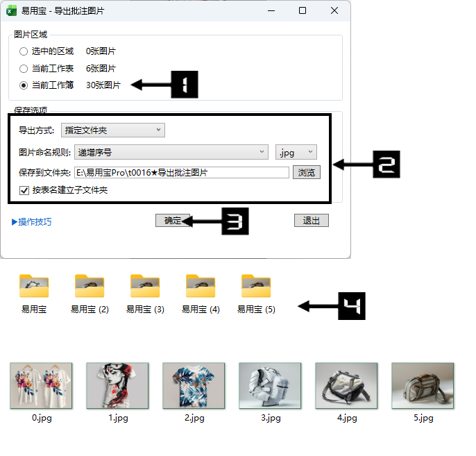Open the 易用宝 (4) folder
This screenshot has height=456, width=476.
[201, 287]
